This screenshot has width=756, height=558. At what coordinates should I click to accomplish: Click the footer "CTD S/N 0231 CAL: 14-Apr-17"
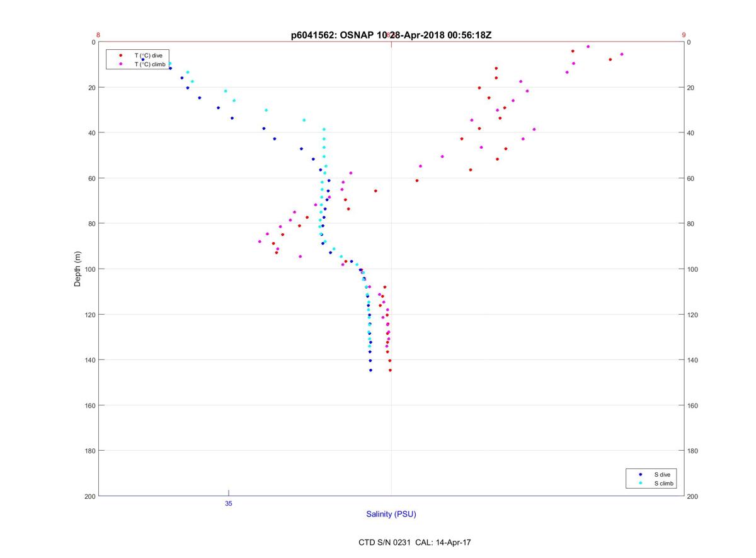(x=414, y=542)
